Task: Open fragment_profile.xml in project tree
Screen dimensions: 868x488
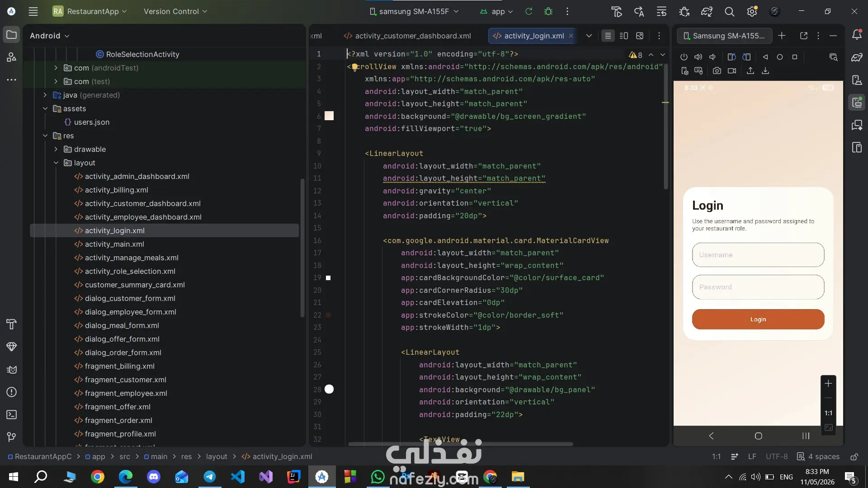Action: tap(120, 434)
